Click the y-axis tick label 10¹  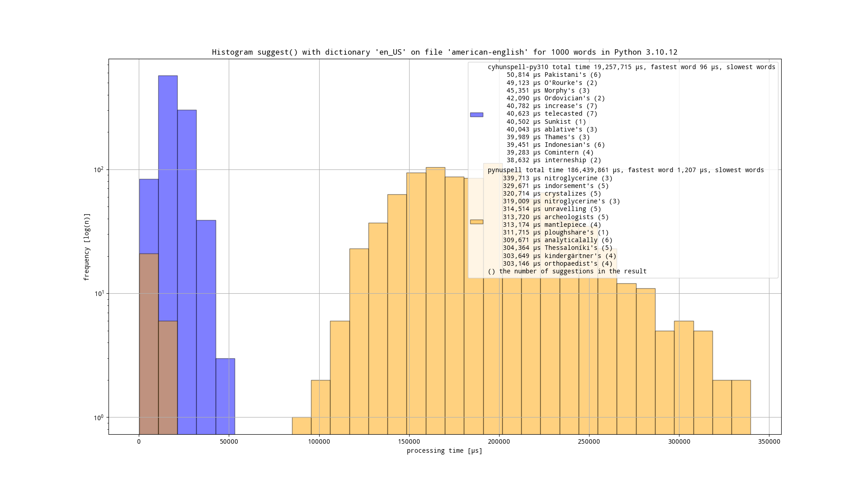tap(98, 293)
